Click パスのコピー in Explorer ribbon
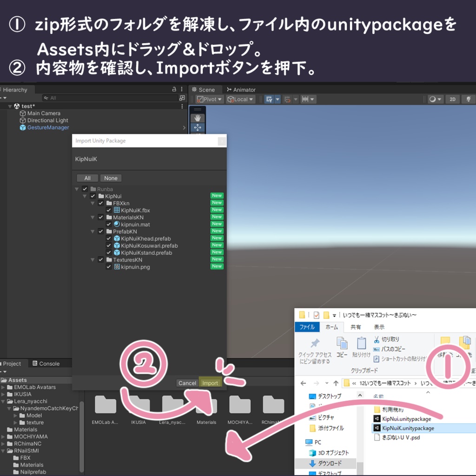The image size is (476, 476). coord(389,349)
